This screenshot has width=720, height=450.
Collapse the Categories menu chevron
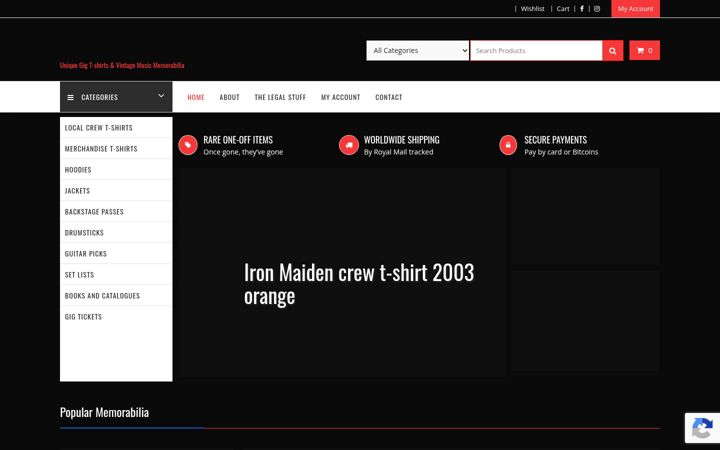coord(161,96)
